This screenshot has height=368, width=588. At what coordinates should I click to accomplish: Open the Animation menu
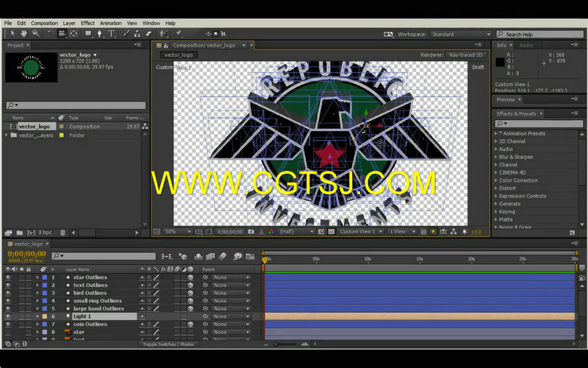point(111,24)
